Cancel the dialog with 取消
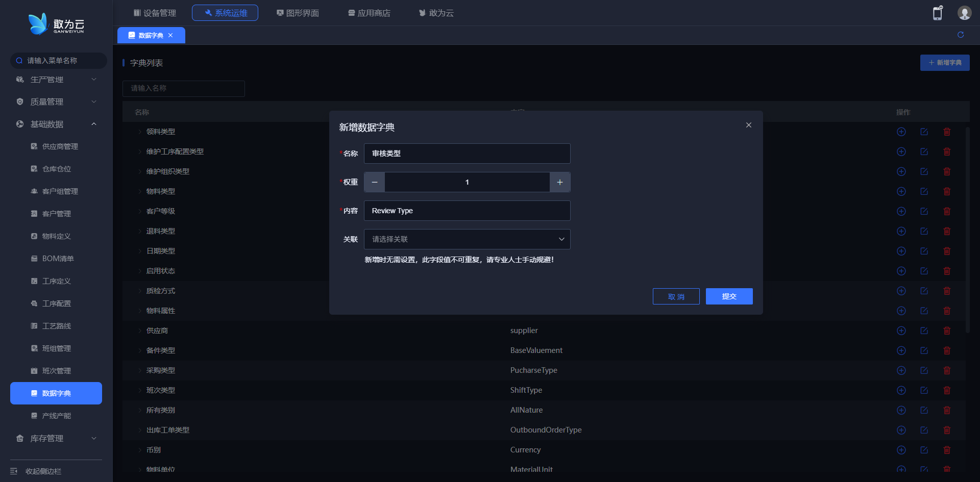 pyautogui.click(x=676, y=296)
